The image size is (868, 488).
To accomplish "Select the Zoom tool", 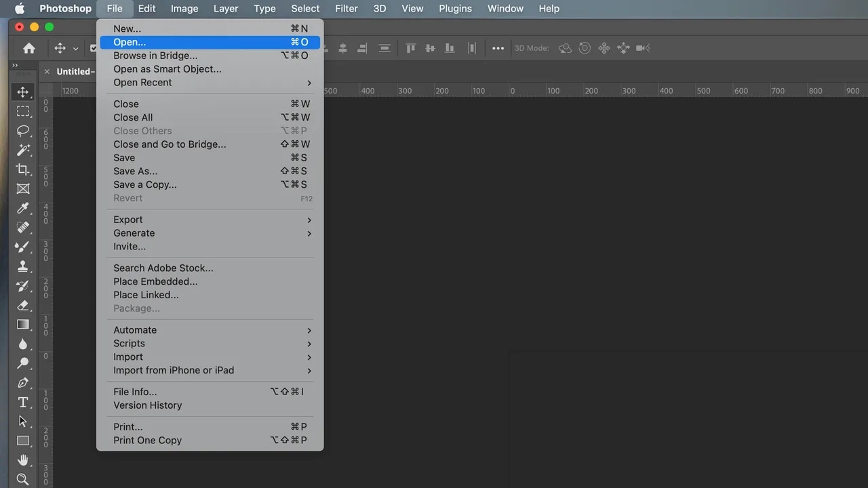I will point(23,479).
